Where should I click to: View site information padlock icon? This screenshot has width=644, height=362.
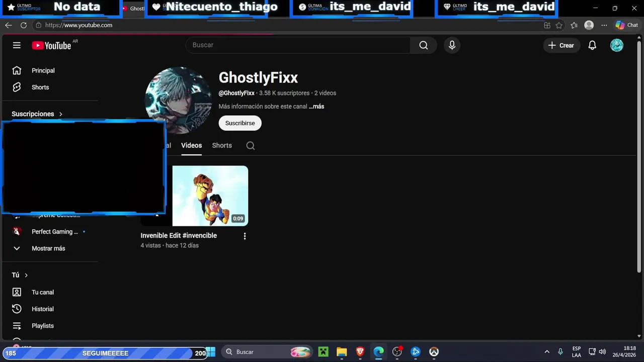point(38,25)
